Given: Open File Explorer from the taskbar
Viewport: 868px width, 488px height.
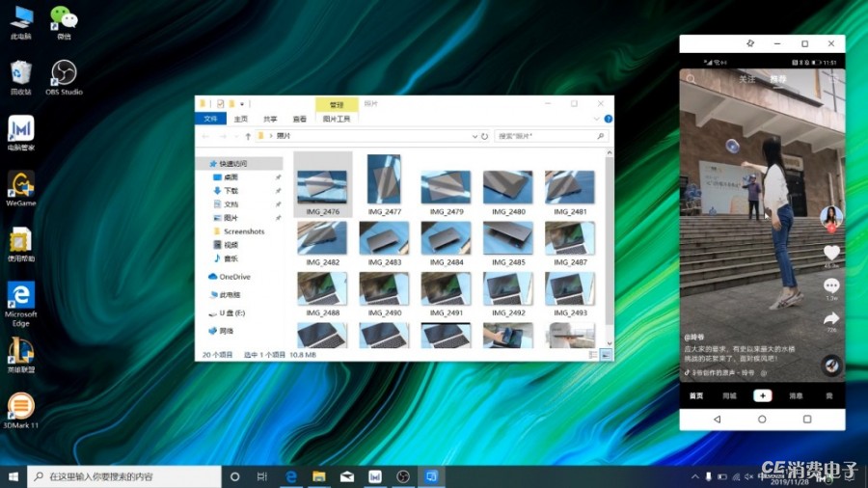Looking at the screenshot, I should pyautogui.click(x=319, y=476).
